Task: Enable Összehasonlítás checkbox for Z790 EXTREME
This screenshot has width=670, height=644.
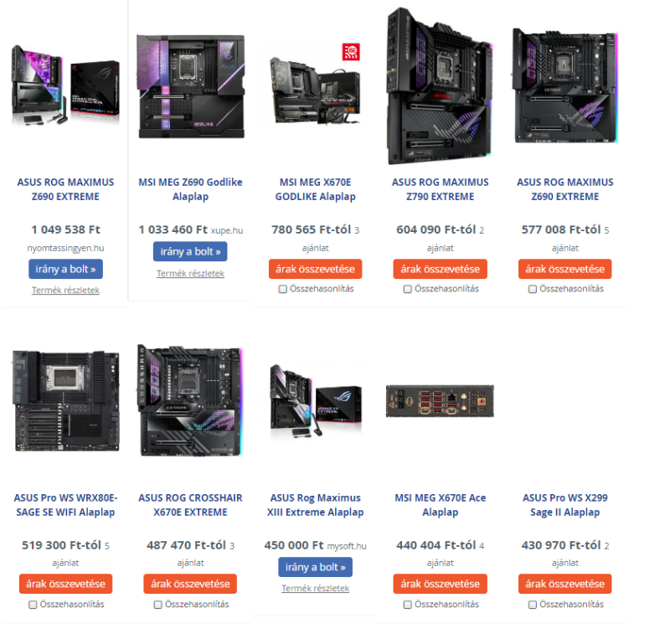Action: [407, 289]
